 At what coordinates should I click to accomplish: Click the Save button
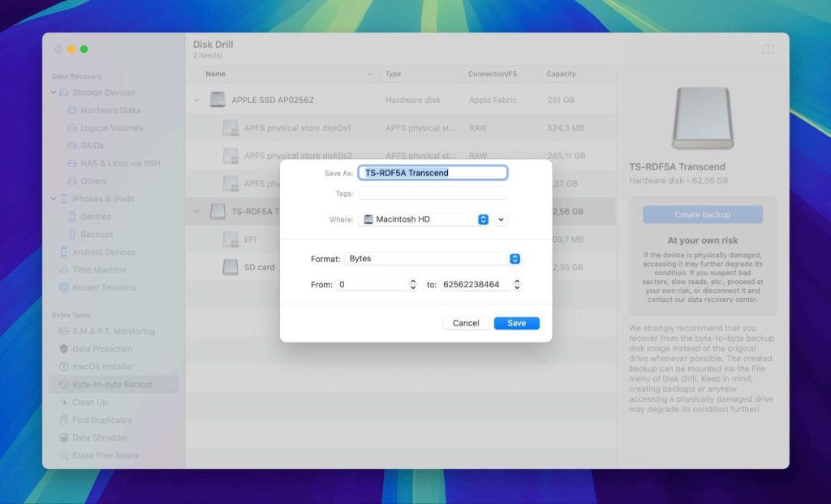pos(516,322)
